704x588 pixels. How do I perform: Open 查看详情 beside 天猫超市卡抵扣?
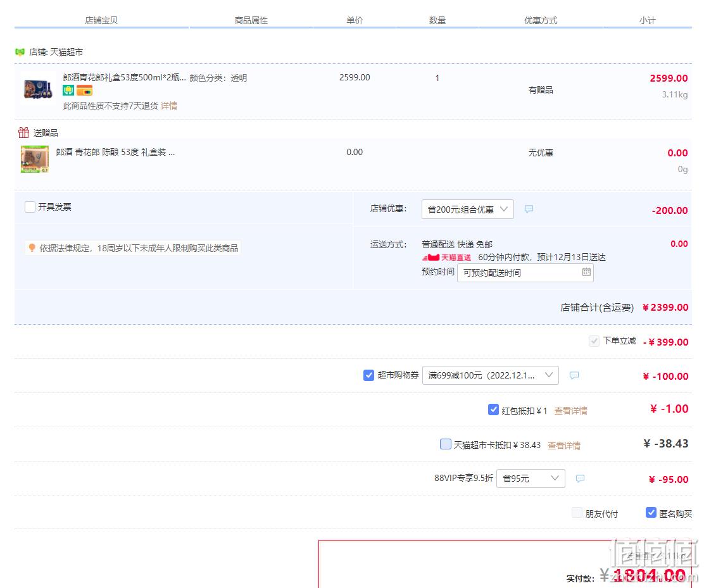(x=564, y=445)
